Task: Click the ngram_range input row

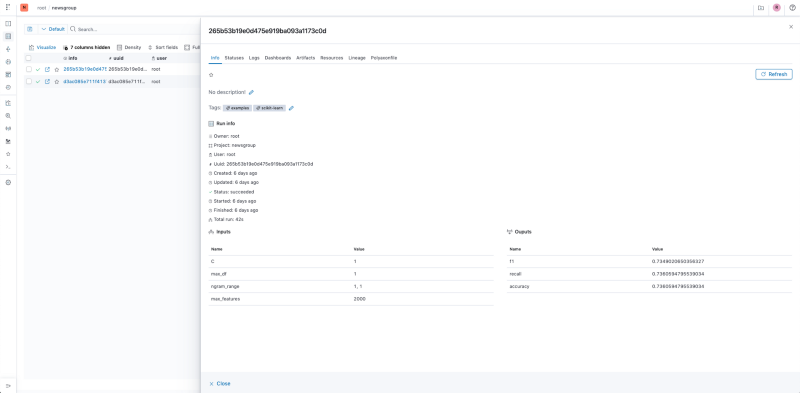Action: (351, 286)
